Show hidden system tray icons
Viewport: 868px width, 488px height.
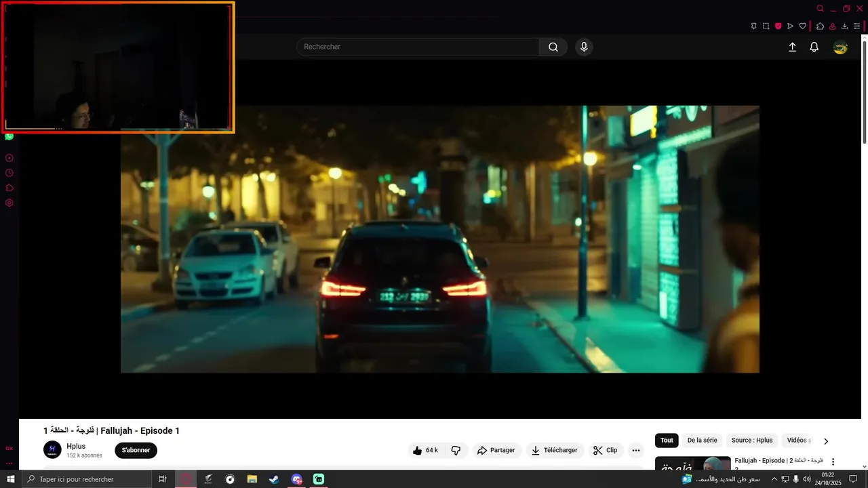774,479
